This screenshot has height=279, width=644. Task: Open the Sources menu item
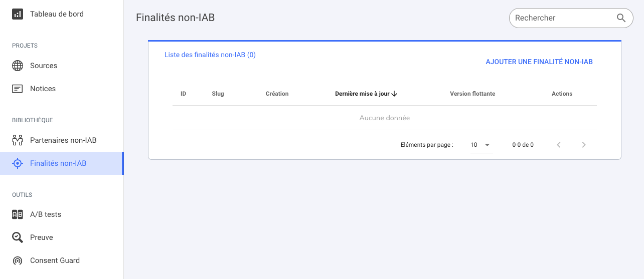tap(44, 66)
